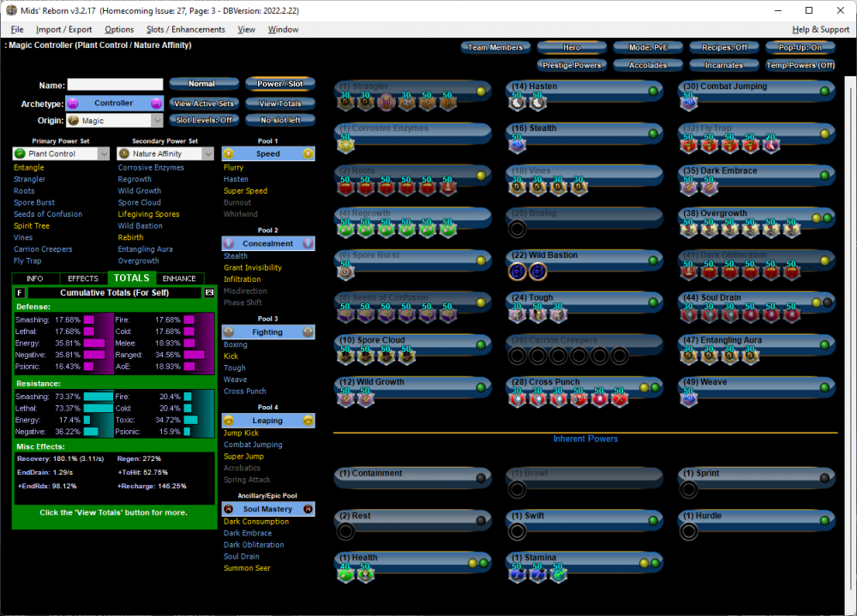Click the first enhancement slot icon under Hasten
This screenshot has height=616, width=857.
(517, 103)
